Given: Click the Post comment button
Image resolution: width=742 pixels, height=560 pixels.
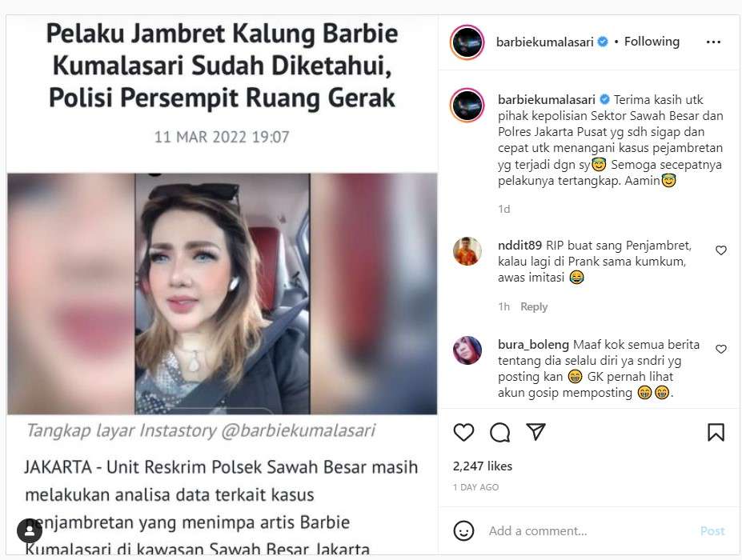Looking at the screenshot, I should pyautogui.click(x=712, y=530).
